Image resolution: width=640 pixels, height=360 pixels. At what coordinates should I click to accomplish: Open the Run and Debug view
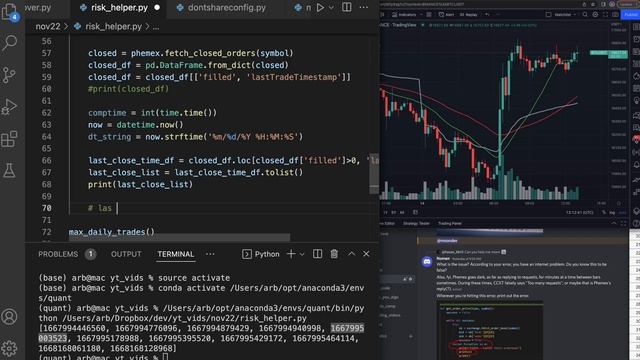[x=9, y=107]
